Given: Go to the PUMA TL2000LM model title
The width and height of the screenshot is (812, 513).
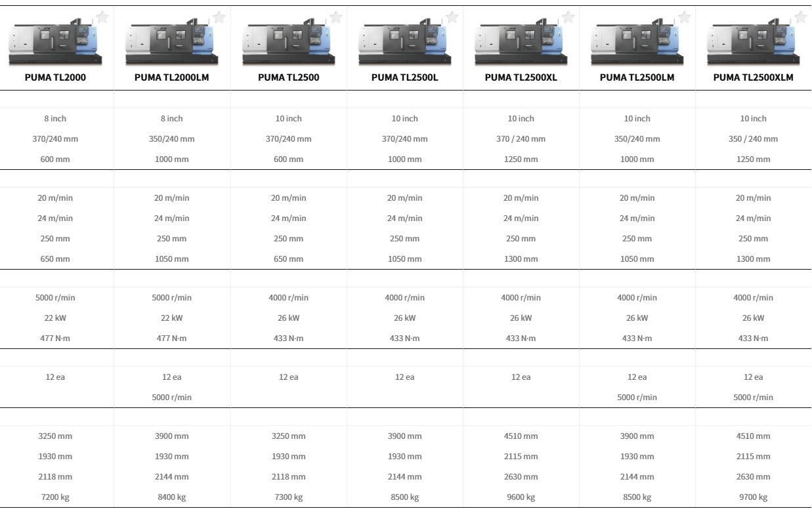Looking at the screenshot, I should (x=172, y=77).
